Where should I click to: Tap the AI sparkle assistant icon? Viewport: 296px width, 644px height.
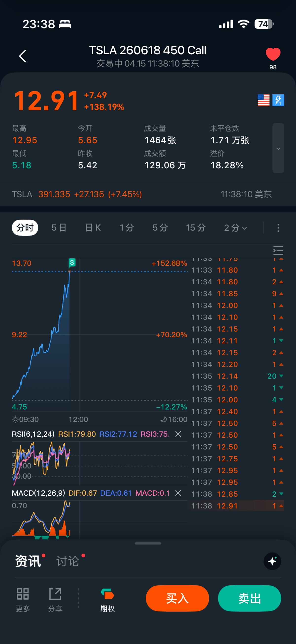pyautogui.click(x=272, y=561)
